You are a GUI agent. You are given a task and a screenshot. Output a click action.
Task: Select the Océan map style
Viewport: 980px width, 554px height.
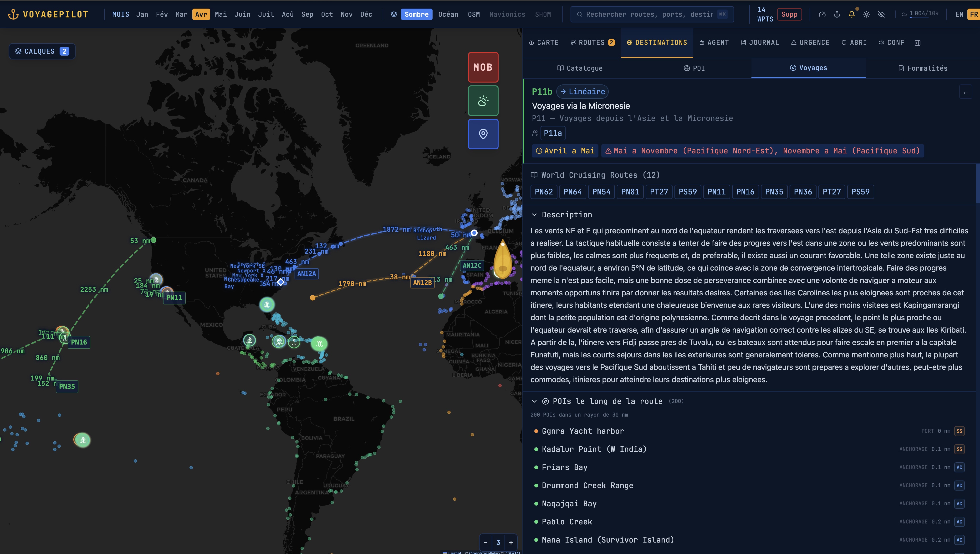(448, 15)
